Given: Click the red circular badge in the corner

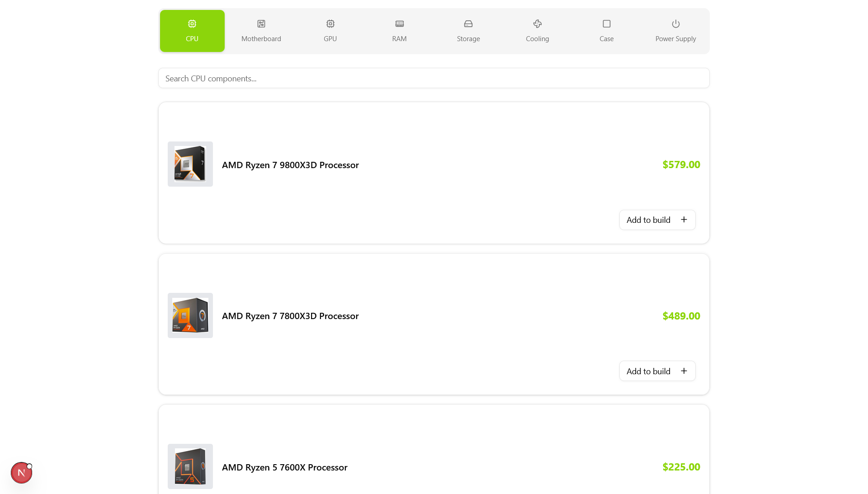Looking at the screenshot, I should tap(21, 472).
